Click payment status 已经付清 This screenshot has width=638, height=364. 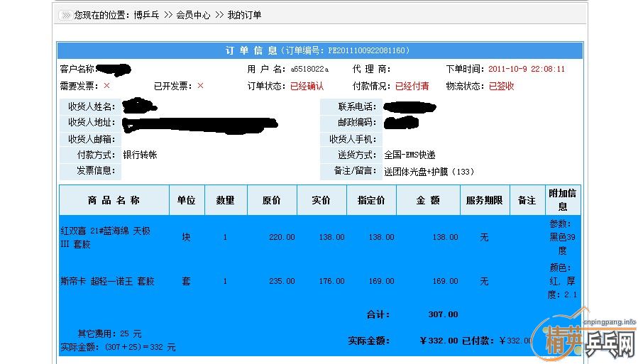412,87
